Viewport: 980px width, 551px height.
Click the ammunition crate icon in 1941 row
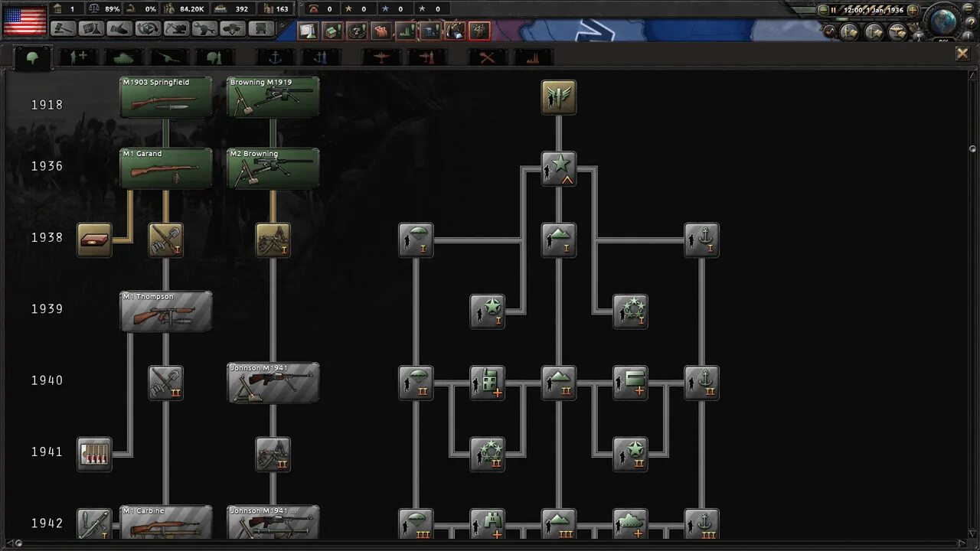tap(94, 455)
